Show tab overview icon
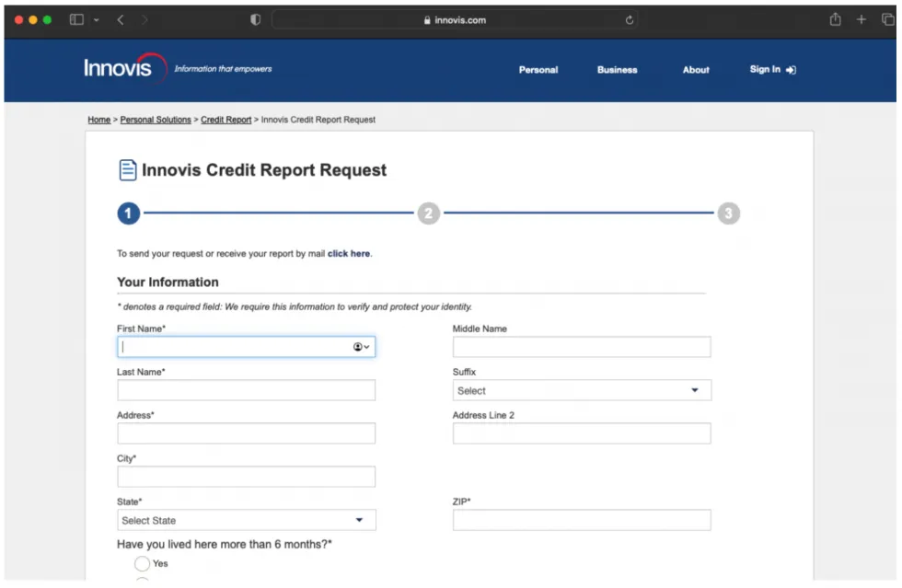 [887, 20]
